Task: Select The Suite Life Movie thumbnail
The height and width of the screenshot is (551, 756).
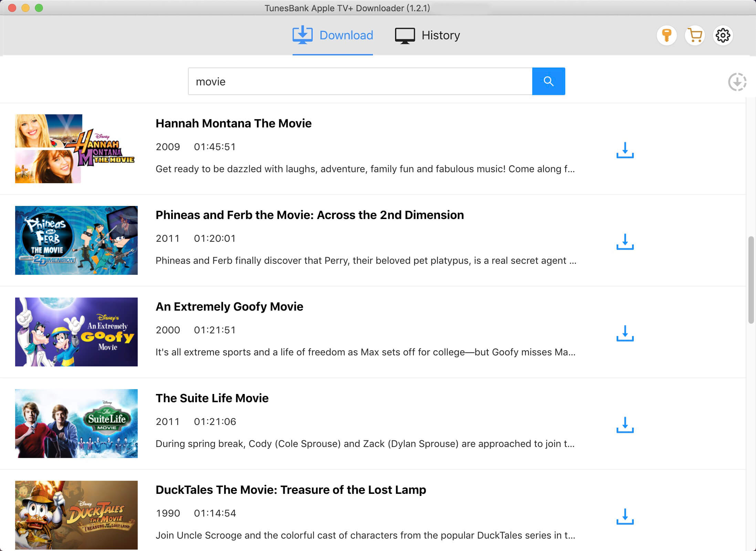Action: pos(76,423)
